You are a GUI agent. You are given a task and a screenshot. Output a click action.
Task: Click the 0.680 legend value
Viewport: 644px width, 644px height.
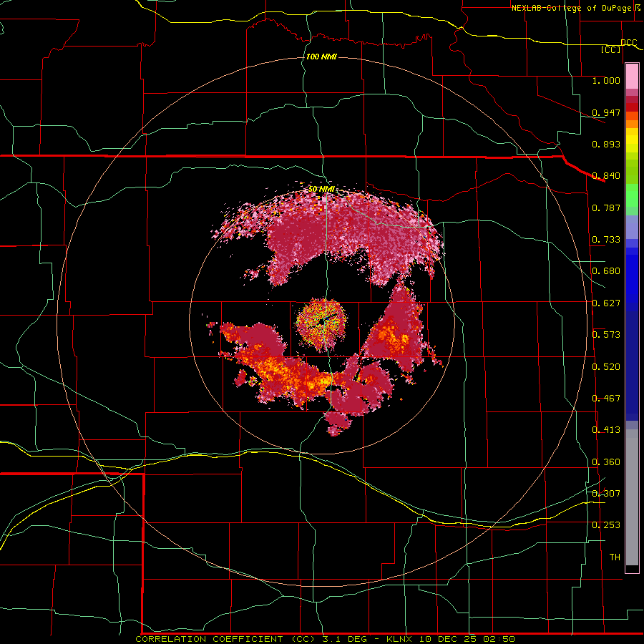tap(606, 271)
